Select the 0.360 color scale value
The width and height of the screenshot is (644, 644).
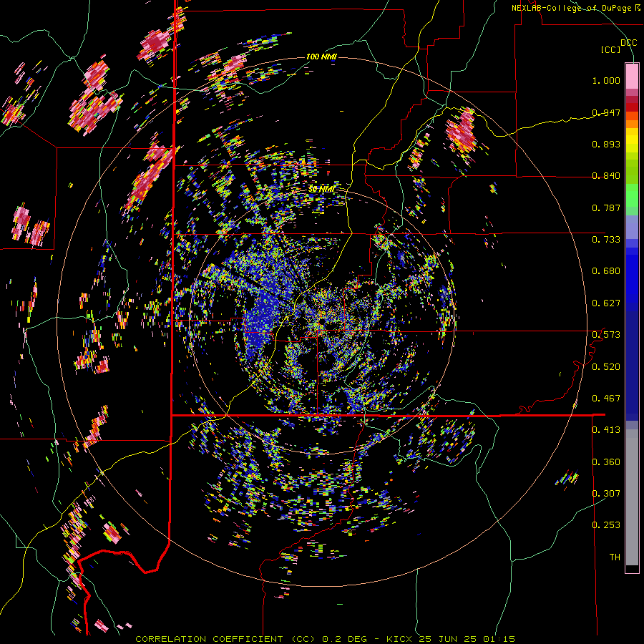[x=606, y=462]
